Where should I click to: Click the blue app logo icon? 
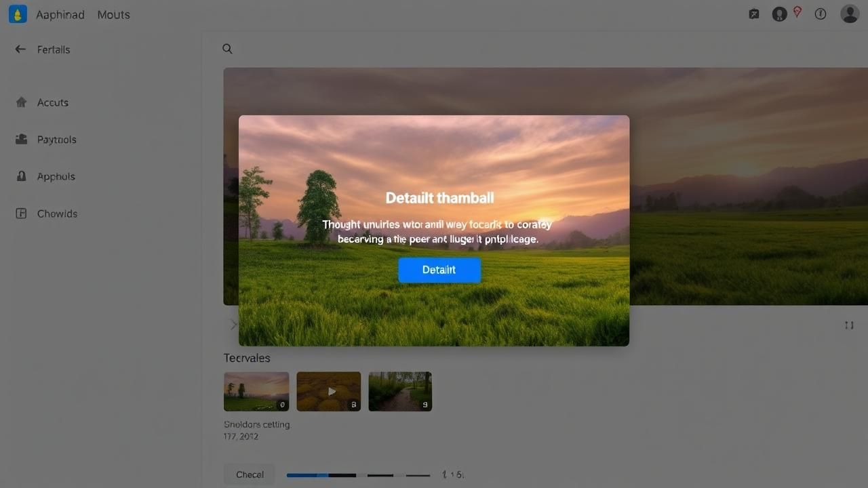[18, 14]
